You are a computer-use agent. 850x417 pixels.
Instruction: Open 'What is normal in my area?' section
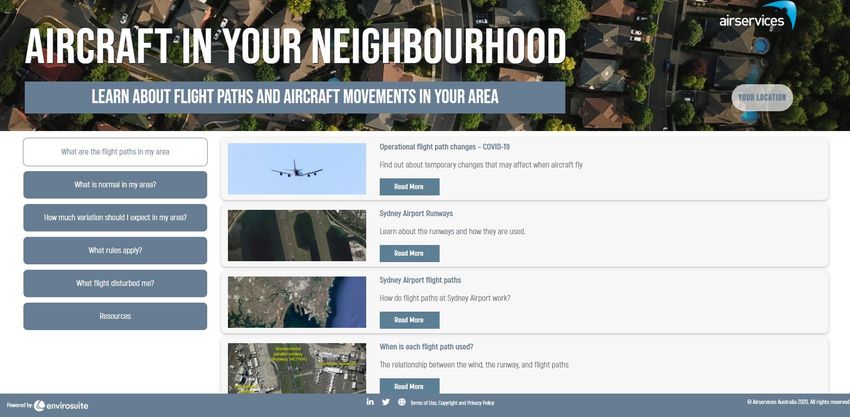pyautogui.click(x=115, y=185)
